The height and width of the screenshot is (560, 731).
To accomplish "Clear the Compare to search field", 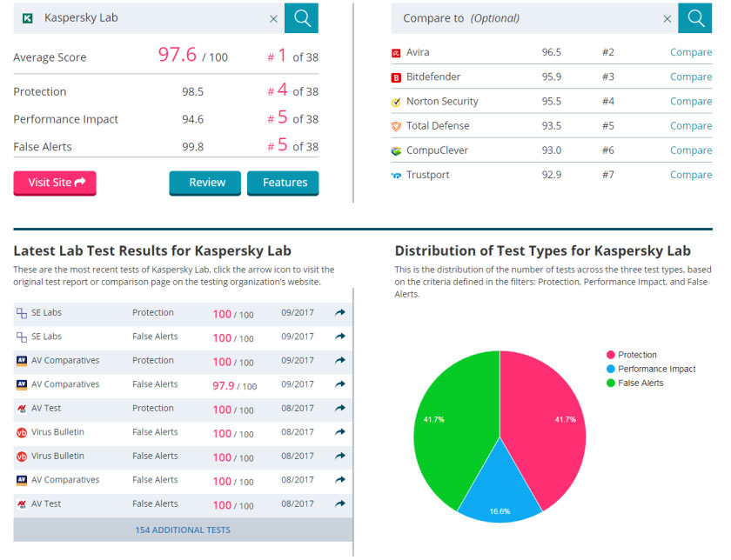I will [x=667, y=18].
